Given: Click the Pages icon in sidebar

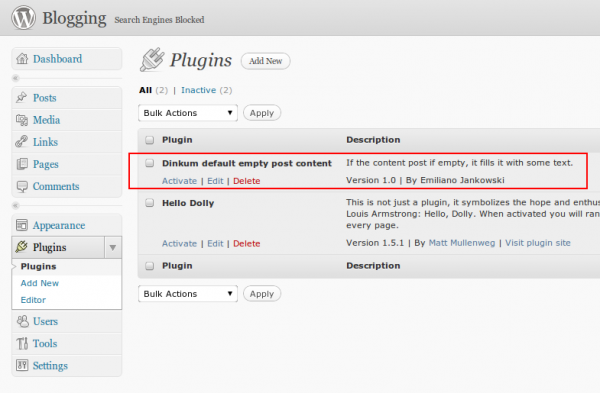Looking at the screenshot, I should [x=22, y=164].
